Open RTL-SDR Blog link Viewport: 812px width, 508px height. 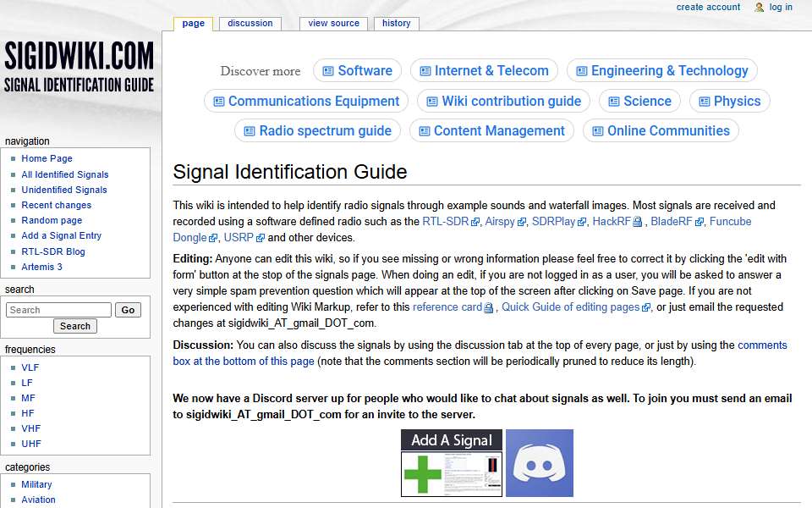click(52, 251)
